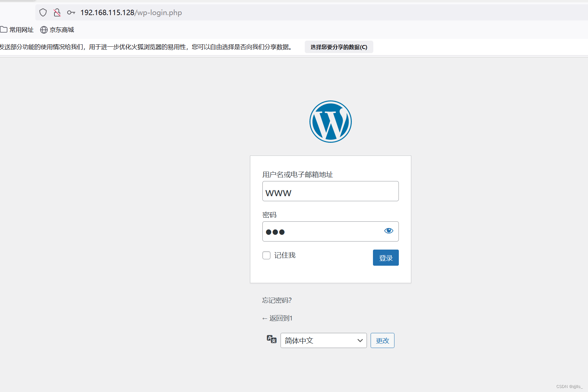588x392 pixels.
Task: Click the username field containing WWW
Action: click(330, 191)
